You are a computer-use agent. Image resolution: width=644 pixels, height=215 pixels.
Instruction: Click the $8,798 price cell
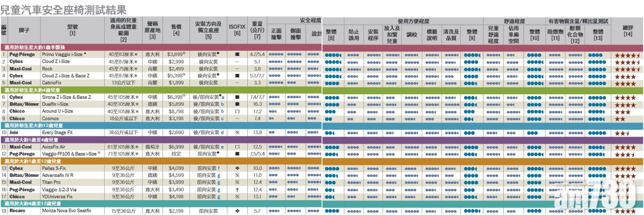[x=176, y=111]
